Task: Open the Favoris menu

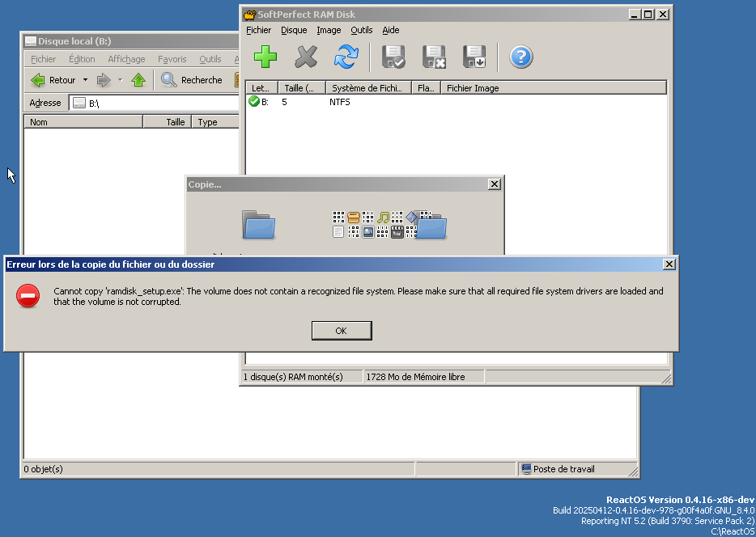Action: point(172,59)
